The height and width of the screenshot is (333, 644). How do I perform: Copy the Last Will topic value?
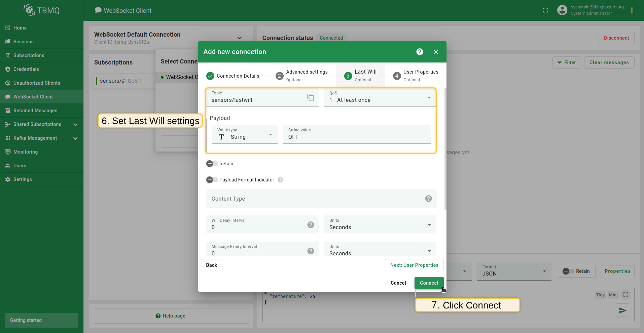310,97
